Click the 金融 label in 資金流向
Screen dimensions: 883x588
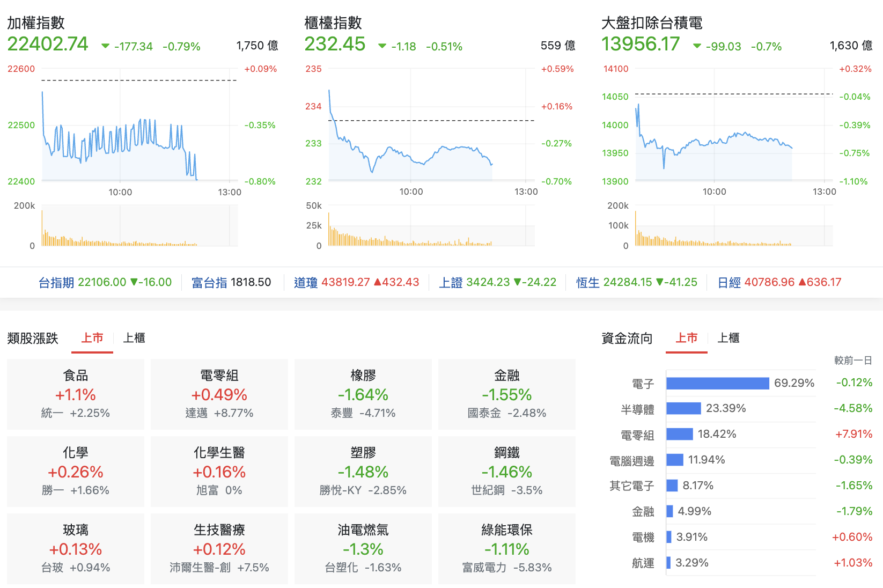pos(643,511)
